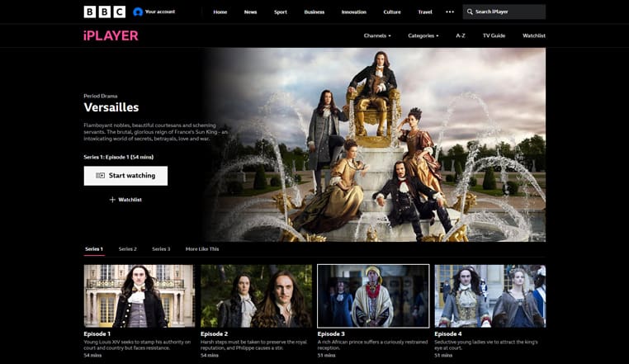Open Episode 3 thumbnail
Image resolution: width=629 pixels, height=364 pixels.
(x=373, y=296)
